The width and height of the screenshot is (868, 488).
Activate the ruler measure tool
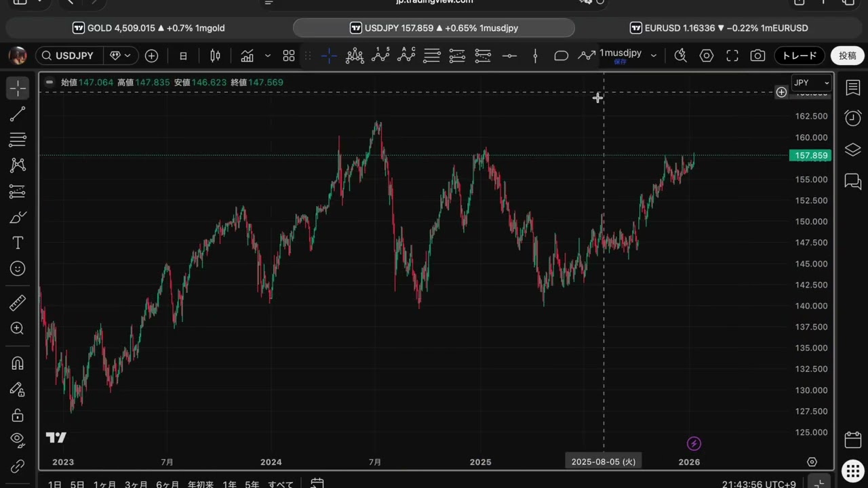click(18, 303)
